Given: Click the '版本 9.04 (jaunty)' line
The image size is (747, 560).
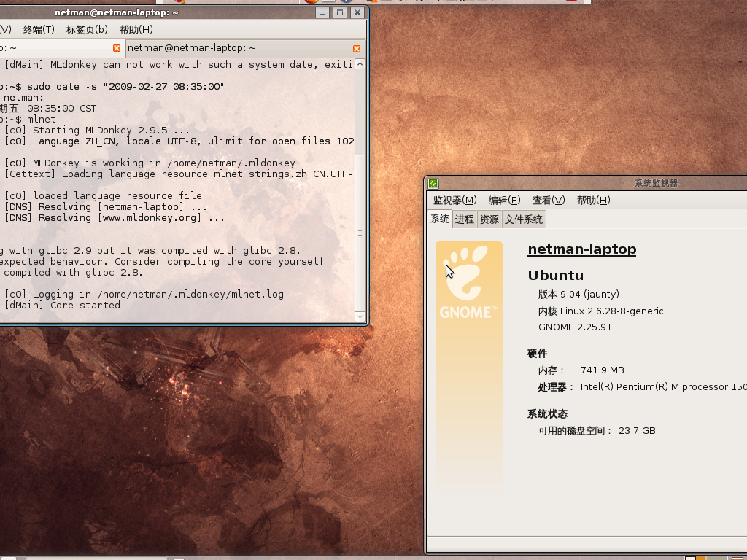Looking at the screenshot, I should click(578, 295).
